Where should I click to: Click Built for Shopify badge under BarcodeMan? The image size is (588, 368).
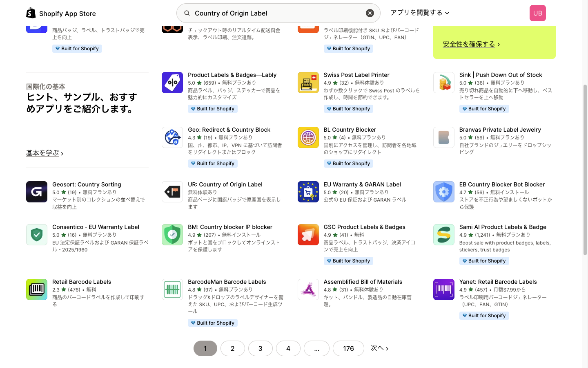tap(213, 323)
